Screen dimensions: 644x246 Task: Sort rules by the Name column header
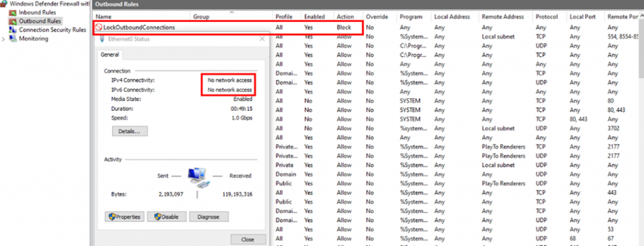[x=104, y=17]
